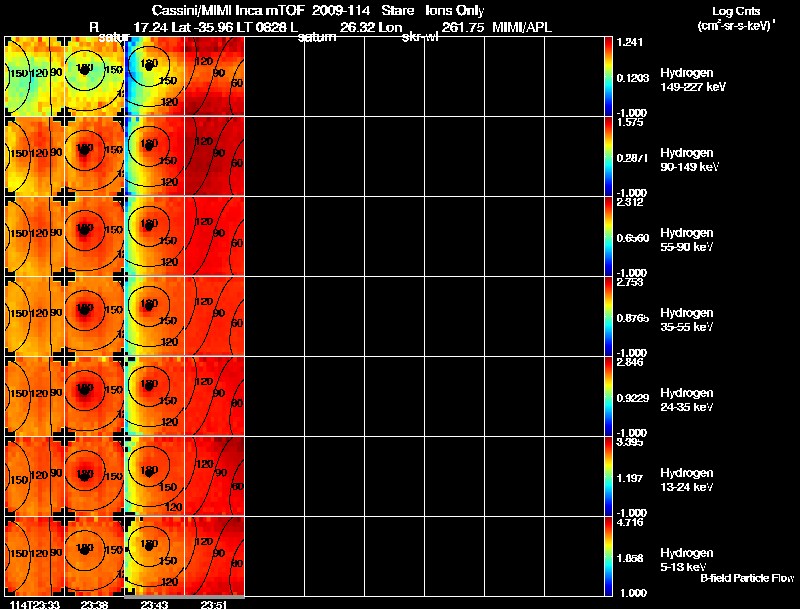Click the '2.846' color scale maximum value

click(x=630, y=363)
